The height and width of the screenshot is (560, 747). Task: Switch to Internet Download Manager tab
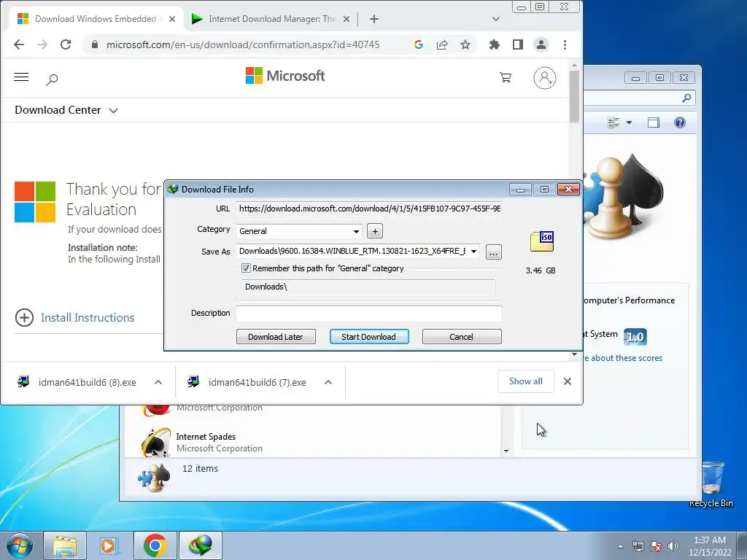tap(271, 19)
